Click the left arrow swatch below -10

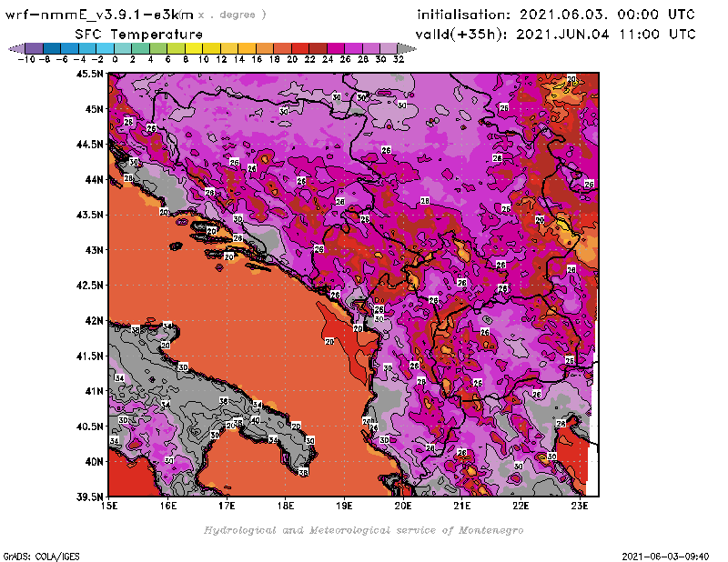coord(16,48)
